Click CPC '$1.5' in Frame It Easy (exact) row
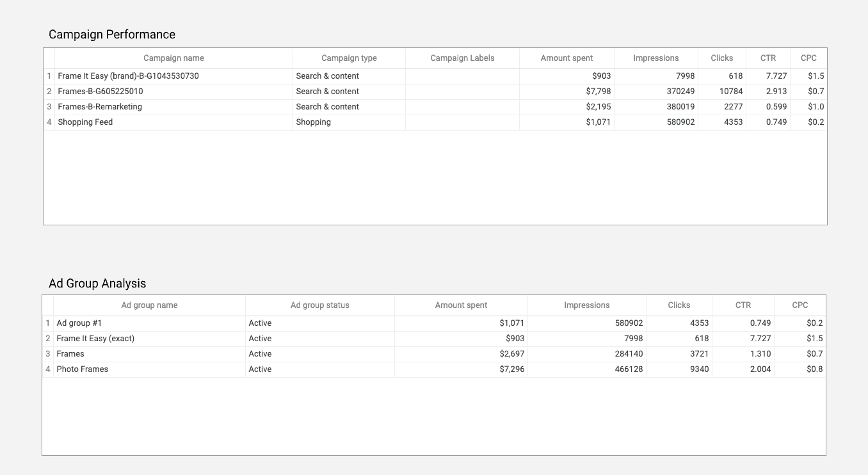868x475 pixels. coord(815,339)
